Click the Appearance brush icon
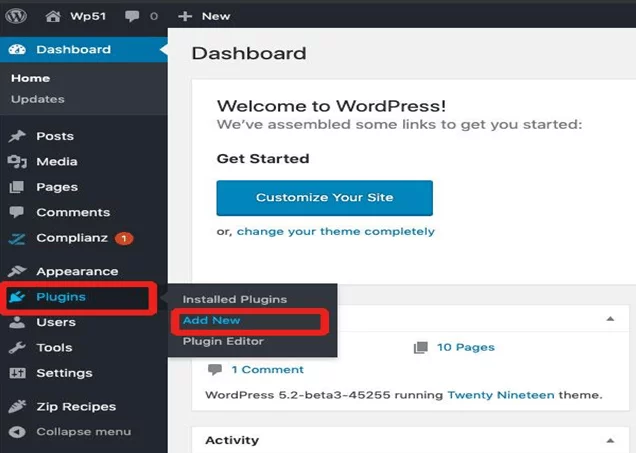 [17, 271]
